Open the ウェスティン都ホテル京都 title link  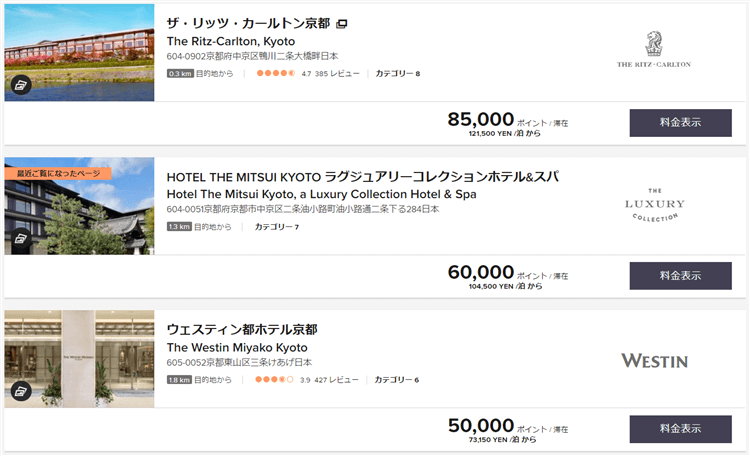tap(242, 329)
